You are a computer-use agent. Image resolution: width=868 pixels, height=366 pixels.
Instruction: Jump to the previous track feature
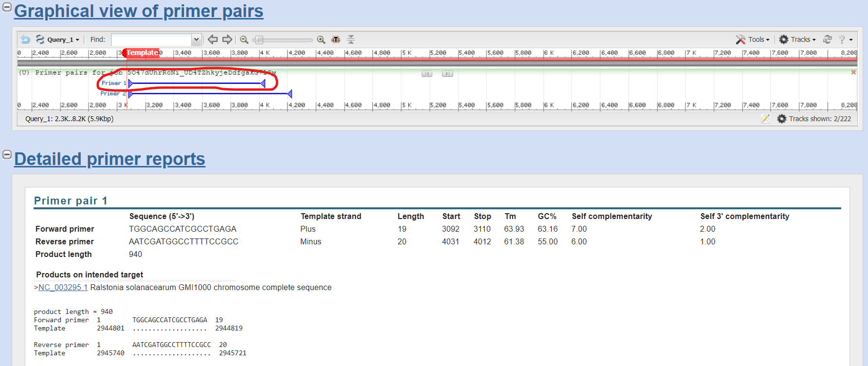click(426, 73)
